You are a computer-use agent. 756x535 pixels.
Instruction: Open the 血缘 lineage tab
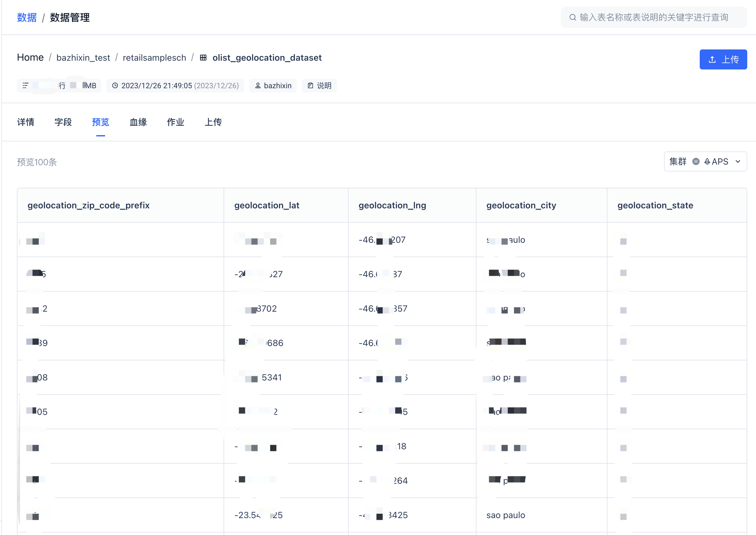(138, 122)
